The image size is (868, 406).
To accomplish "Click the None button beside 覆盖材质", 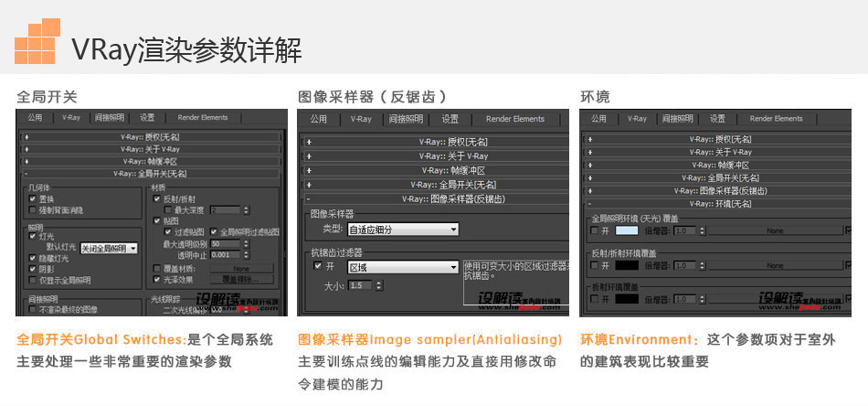I will tap(241, 268).
